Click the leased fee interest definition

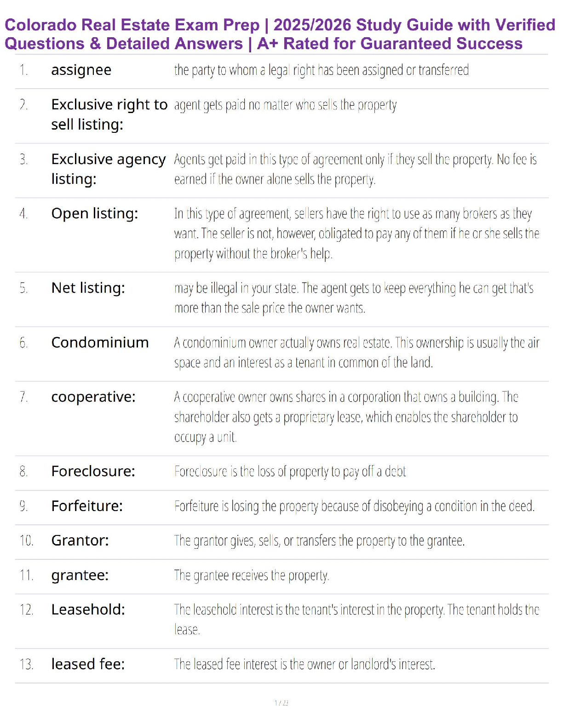[x=304, y=665]
